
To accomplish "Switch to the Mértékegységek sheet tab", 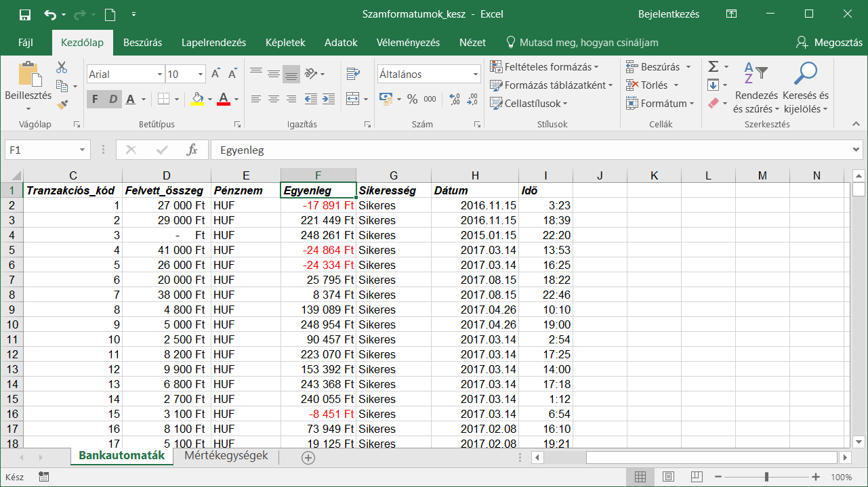I will tap(226, 456).
